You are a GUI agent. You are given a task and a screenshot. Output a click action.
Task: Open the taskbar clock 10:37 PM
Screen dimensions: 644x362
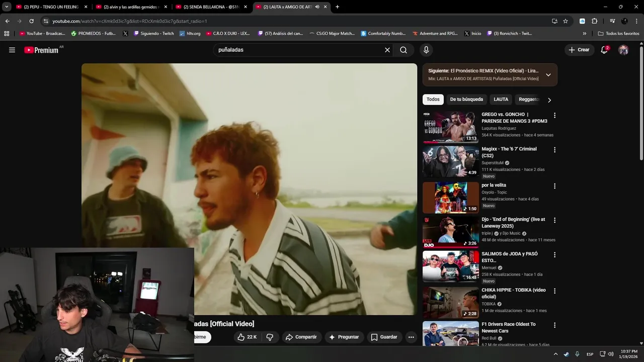(629, 354)
